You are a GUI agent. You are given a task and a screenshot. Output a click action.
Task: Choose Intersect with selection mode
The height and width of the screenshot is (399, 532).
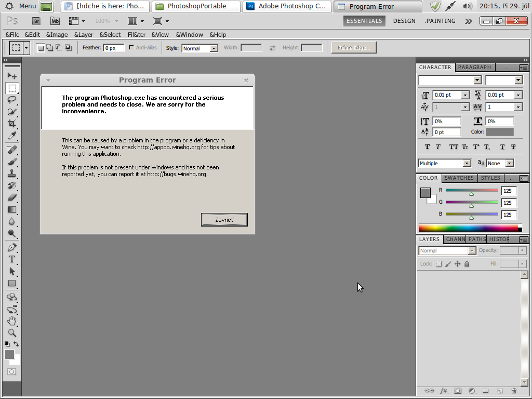tap(68, 48)
